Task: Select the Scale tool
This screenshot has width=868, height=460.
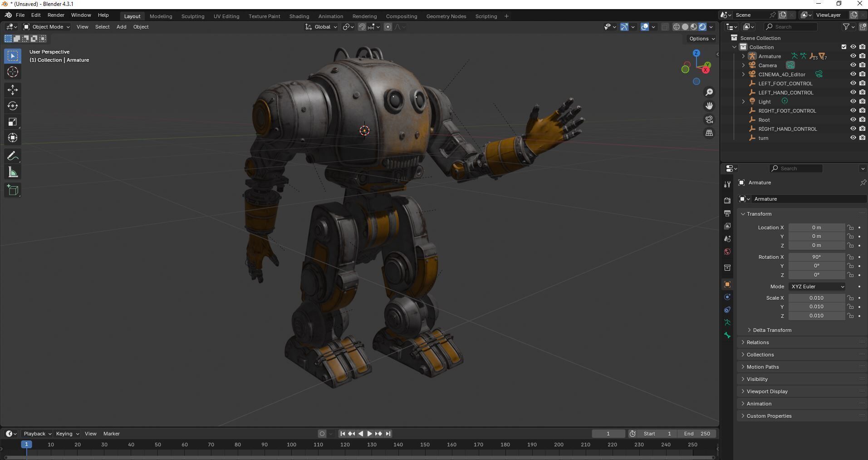Action: tap(13, 122)
